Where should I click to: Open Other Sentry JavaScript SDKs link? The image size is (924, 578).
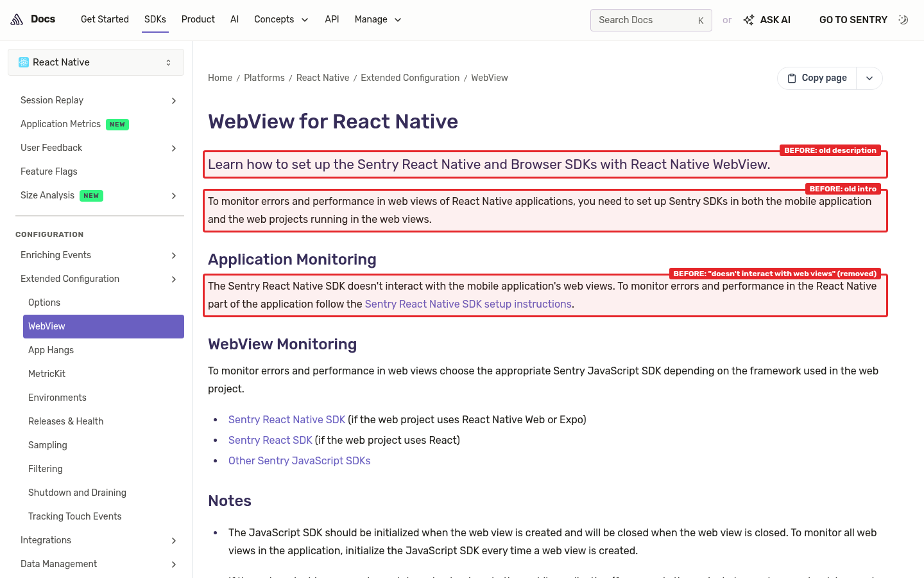click(x=300, y=460)
